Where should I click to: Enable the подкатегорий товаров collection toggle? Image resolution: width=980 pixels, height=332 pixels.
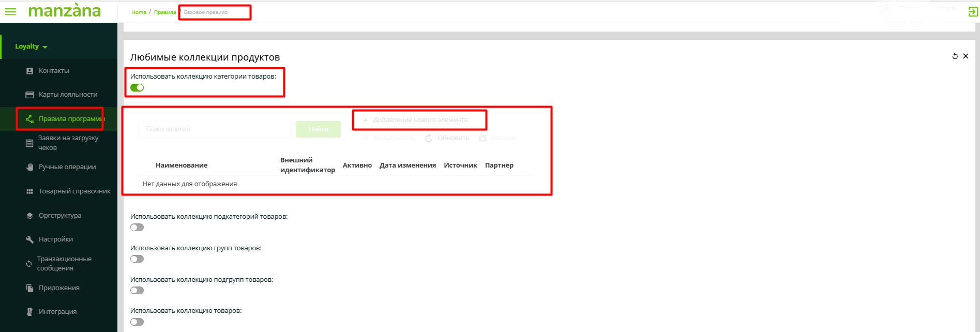(137, 228)
